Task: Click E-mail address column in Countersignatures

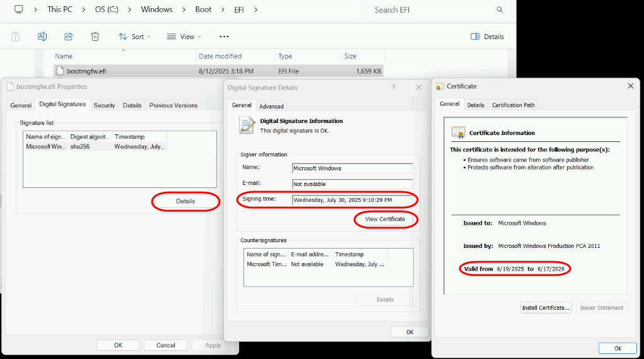Action: pyautogui.click(x=310, y=254)
